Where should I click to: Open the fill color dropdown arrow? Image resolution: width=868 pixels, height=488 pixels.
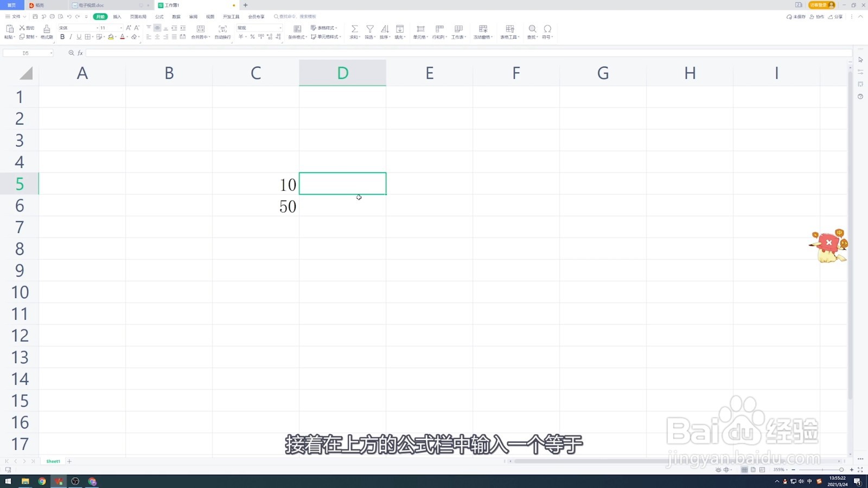[116, 37]
